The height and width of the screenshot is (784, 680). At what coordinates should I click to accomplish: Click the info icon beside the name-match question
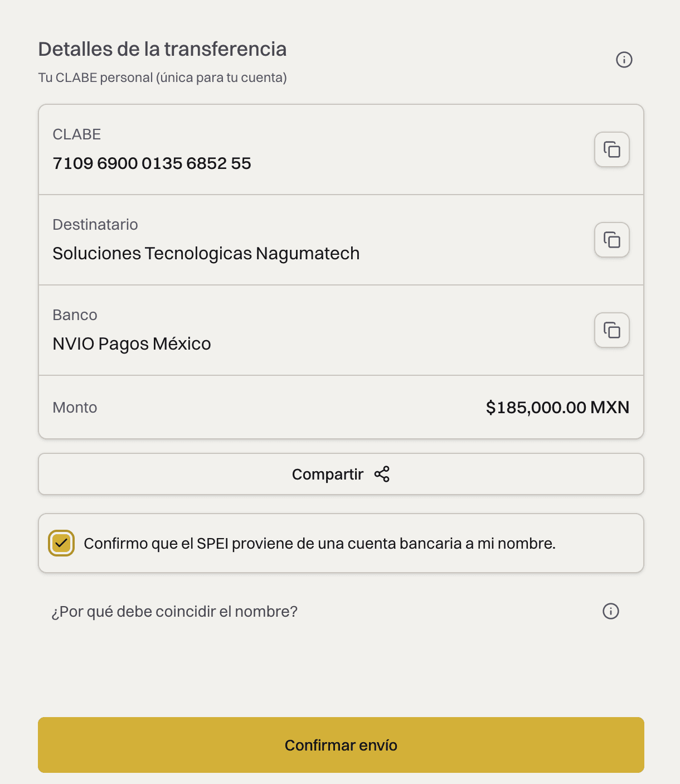(x=611, y=611)
